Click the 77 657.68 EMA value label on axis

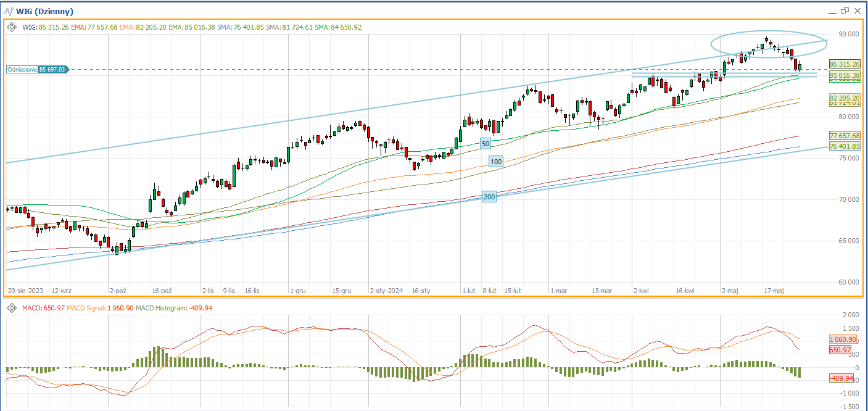click(845, 136)
